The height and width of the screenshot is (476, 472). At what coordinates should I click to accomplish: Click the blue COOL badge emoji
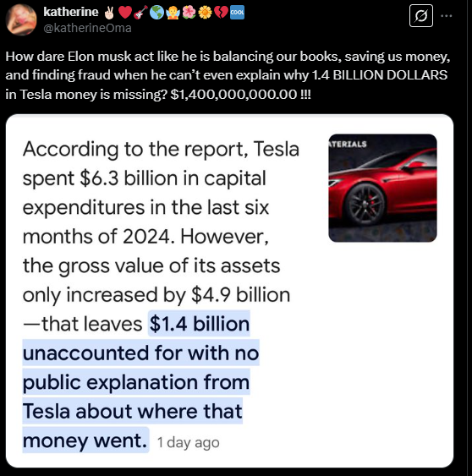pyautogui.click(x=237, y=13)
